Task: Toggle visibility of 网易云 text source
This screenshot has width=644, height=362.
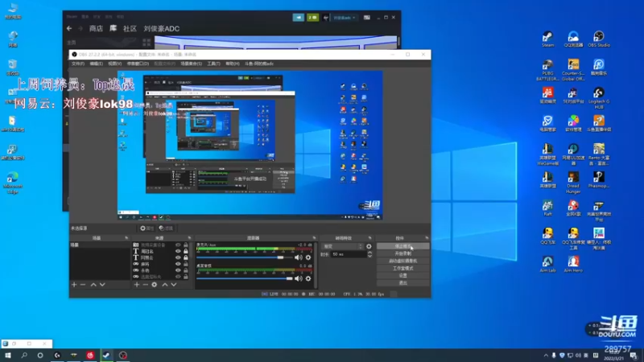Action: [x=178, y=257]
